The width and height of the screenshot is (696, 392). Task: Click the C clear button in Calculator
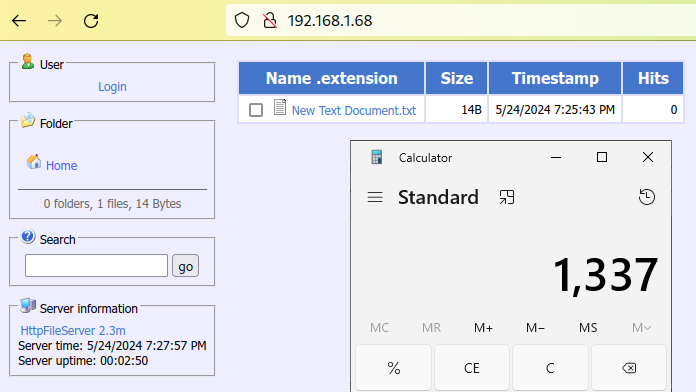pos(550,368)
